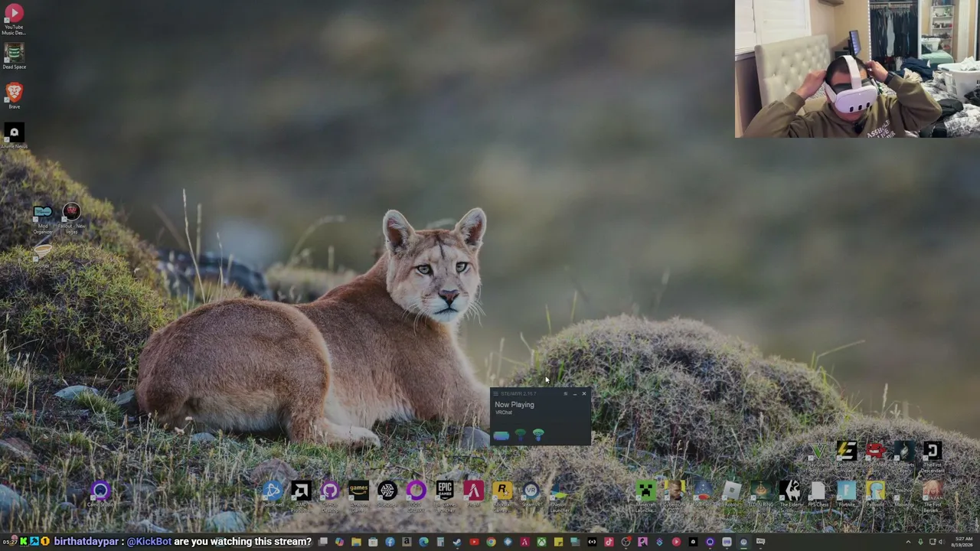Launch the ELDEN RING desktop shortcut
The image size is (980, 551).
[x=760, y=494]
